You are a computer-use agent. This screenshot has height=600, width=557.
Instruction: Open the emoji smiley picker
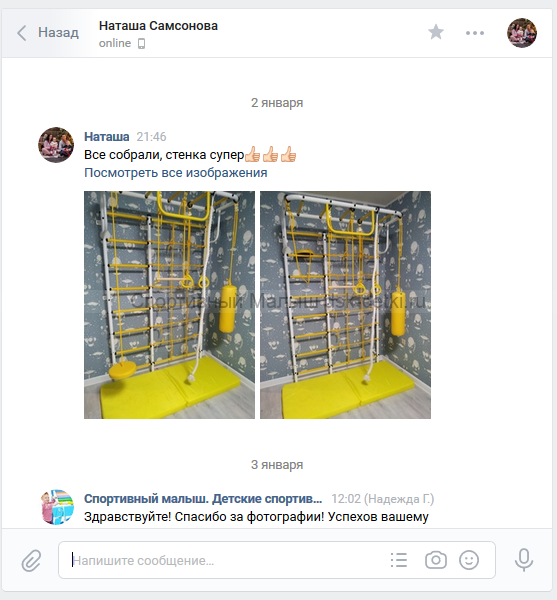469,560
